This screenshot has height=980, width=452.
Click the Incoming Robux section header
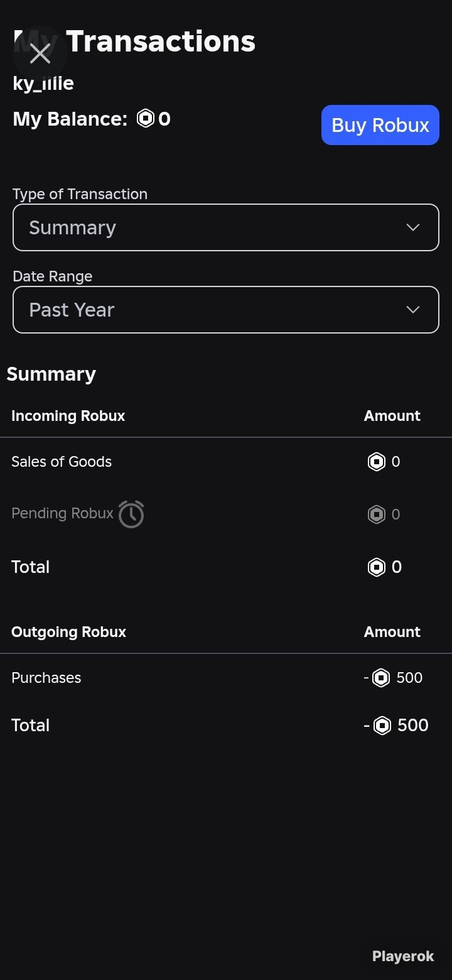click(68, 416)
